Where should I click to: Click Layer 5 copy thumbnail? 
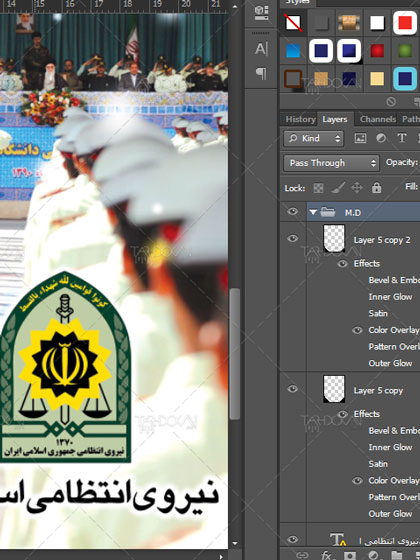334,389
